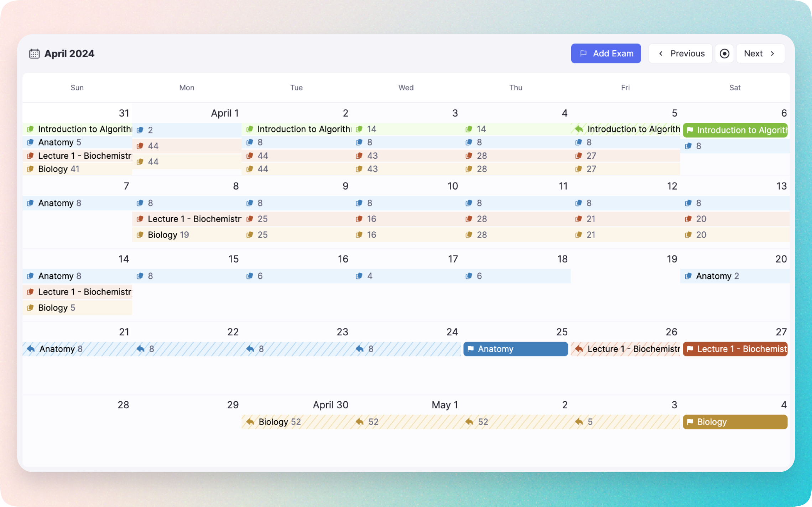Click the undo arrow on Introduction to Algorithm April 5
This screenshot has width=812, height=507.
tap(578, 129)
